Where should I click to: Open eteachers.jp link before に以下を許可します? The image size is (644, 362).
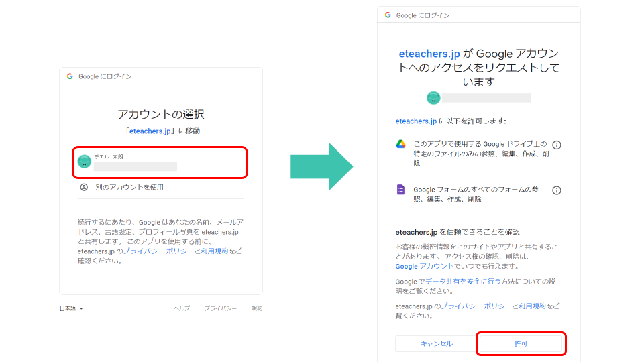416,121
